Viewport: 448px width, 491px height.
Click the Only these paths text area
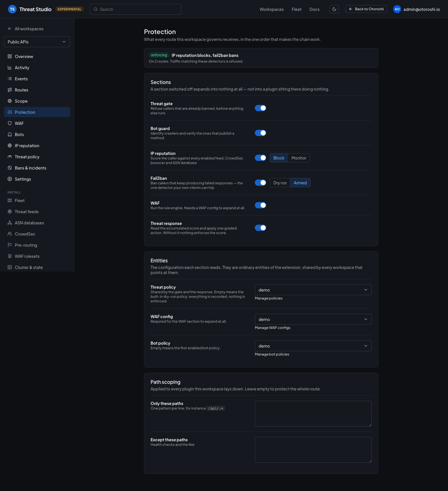[x=313, y=414]
